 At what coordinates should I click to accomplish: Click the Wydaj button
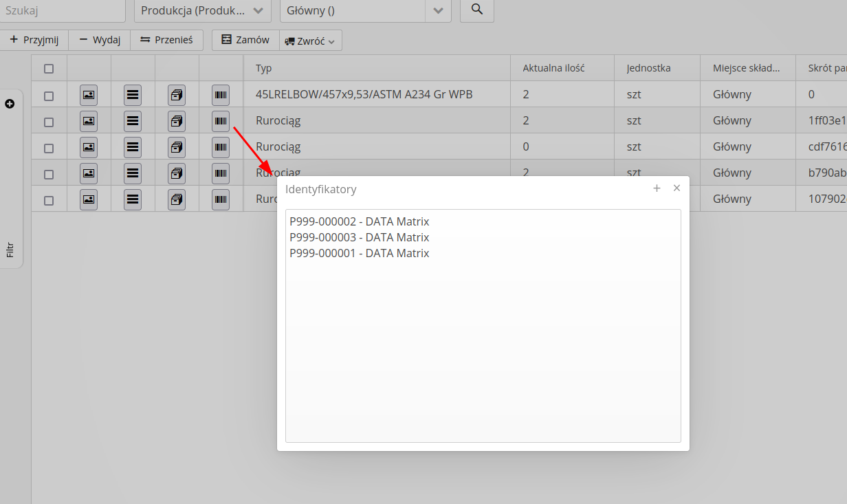100,40
